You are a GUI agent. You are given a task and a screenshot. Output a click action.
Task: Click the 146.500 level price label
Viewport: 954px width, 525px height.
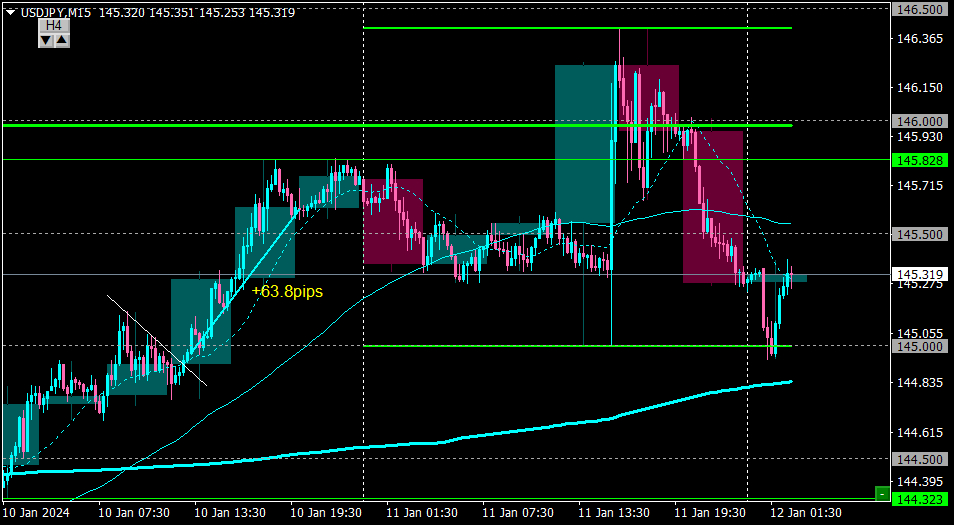[x=920, y=10]
